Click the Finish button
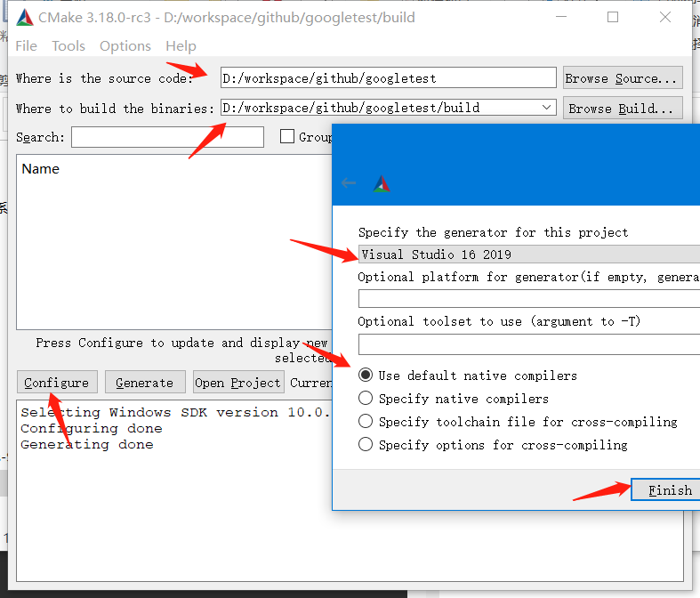The height and width of the screenshot is (598, 700). [666, 489]
